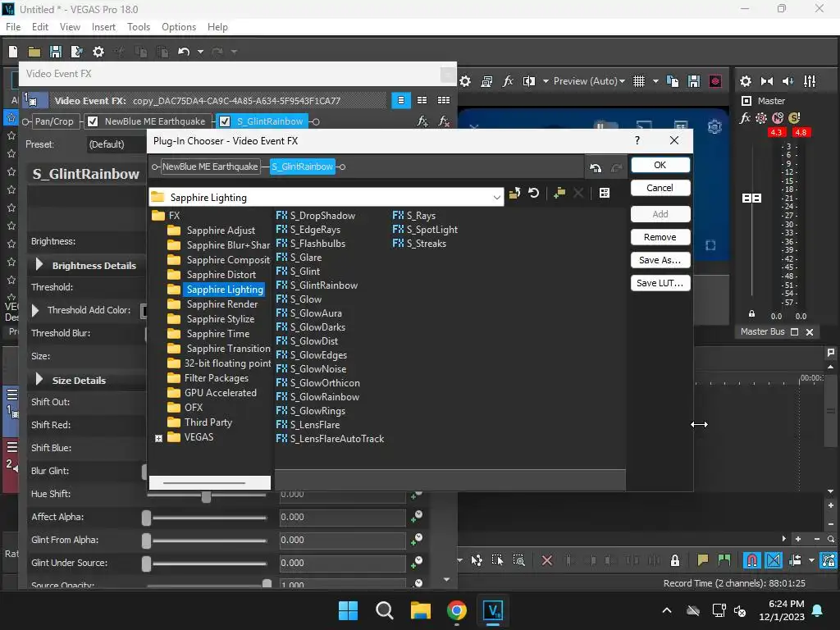
Task: Click Remove Selected Plug-In icon in FX window
Action: (x=444, y=121)
